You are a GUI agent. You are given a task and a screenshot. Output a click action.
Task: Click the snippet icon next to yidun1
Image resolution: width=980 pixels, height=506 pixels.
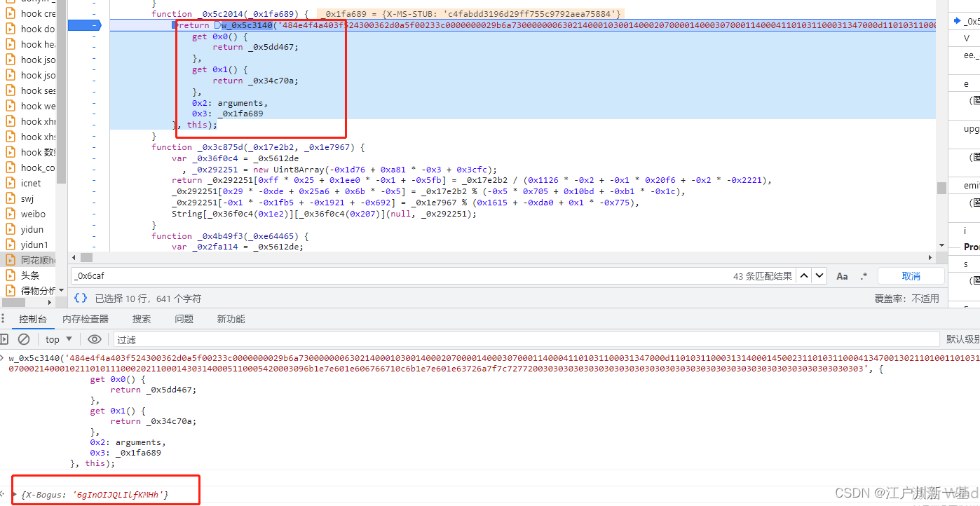coord(11,245)
